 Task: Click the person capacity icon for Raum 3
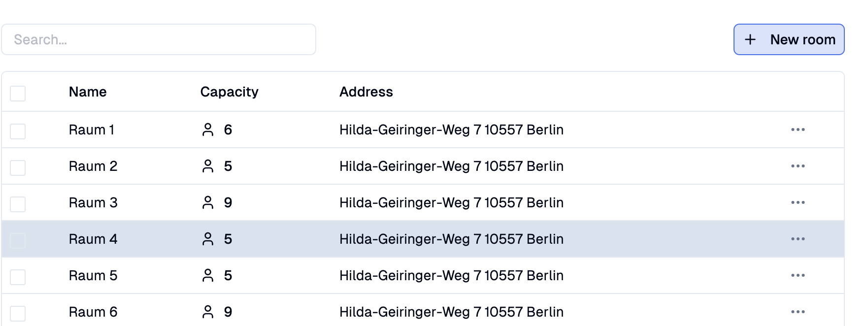tap(208, 202)
